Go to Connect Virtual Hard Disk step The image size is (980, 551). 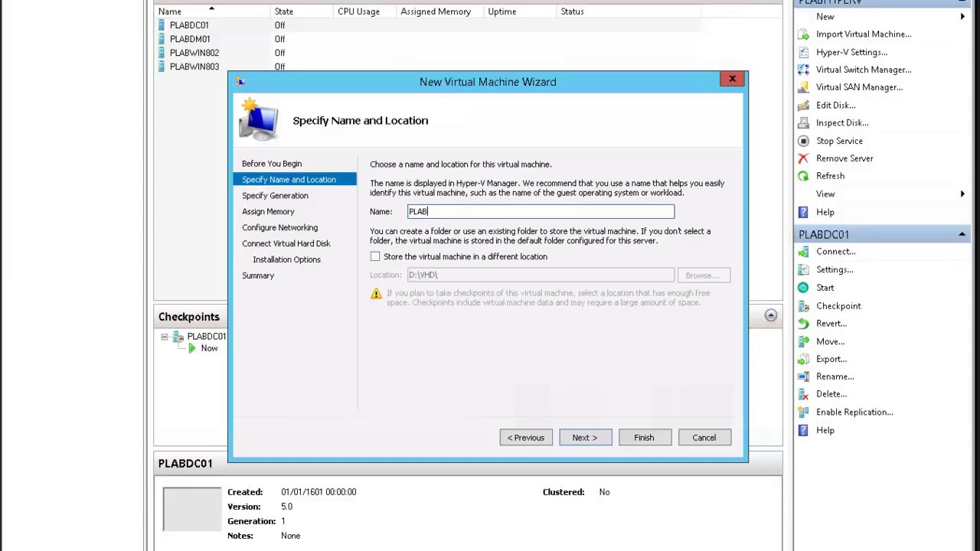(286, 243)
